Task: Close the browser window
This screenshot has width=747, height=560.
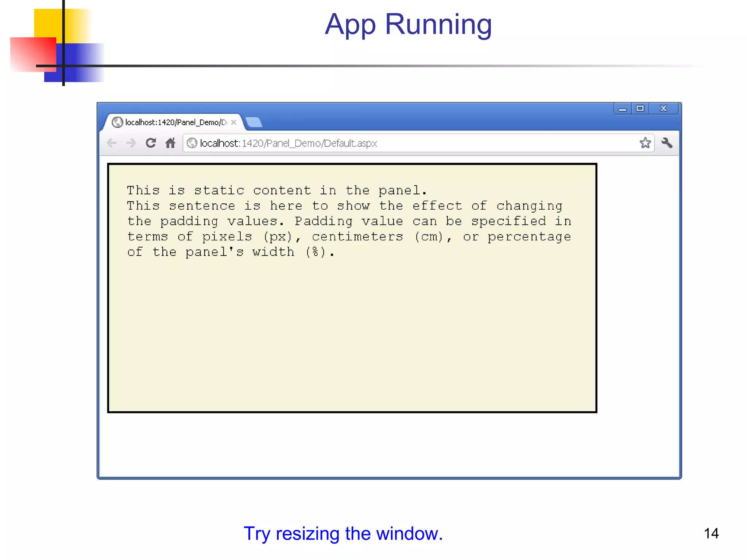Action: [663, 109]
